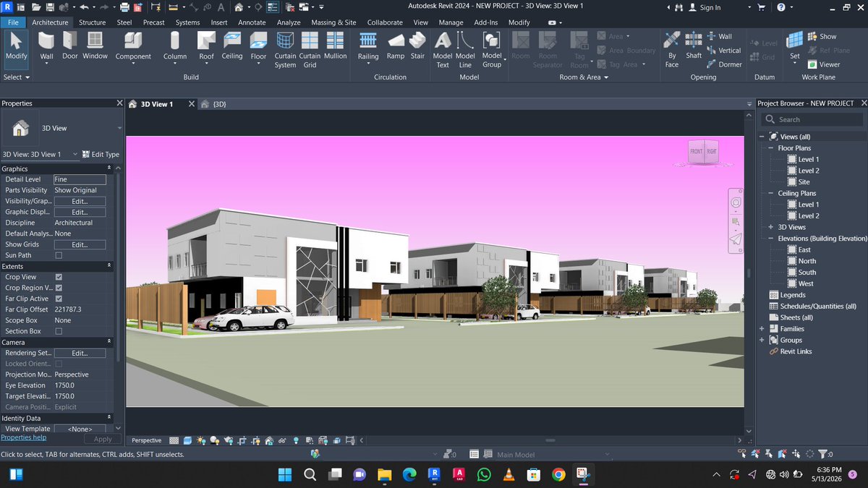Select the Column tool
The image size is (868, 488).
(x=174, y=46)
